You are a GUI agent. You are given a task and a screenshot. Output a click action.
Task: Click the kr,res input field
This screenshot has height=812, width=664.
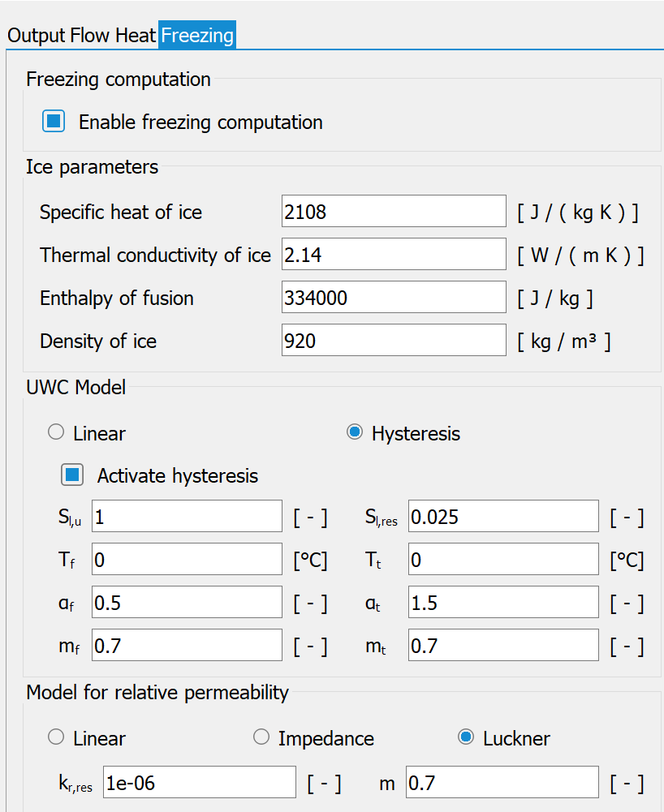tap(200, 782)
